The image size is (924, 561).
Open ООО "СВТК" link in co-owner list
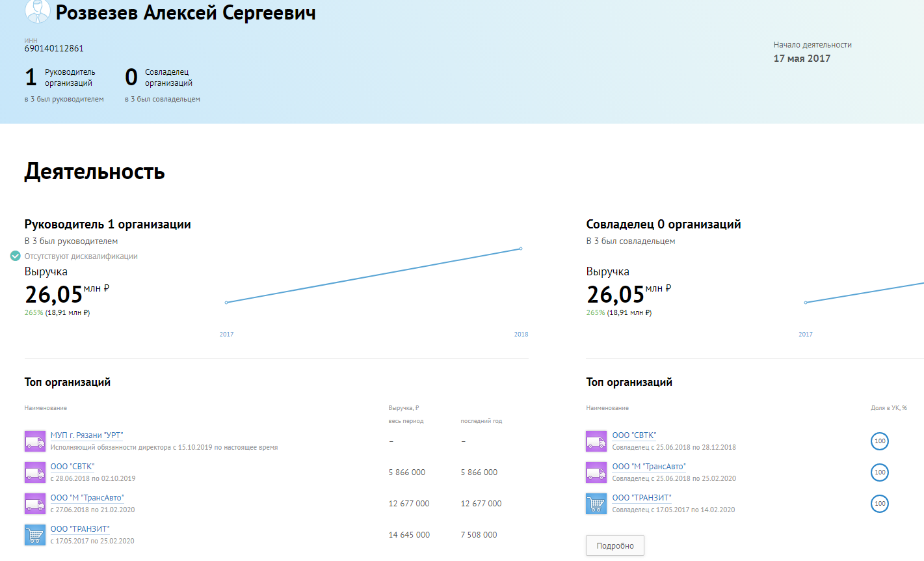(x=634, y=435)
